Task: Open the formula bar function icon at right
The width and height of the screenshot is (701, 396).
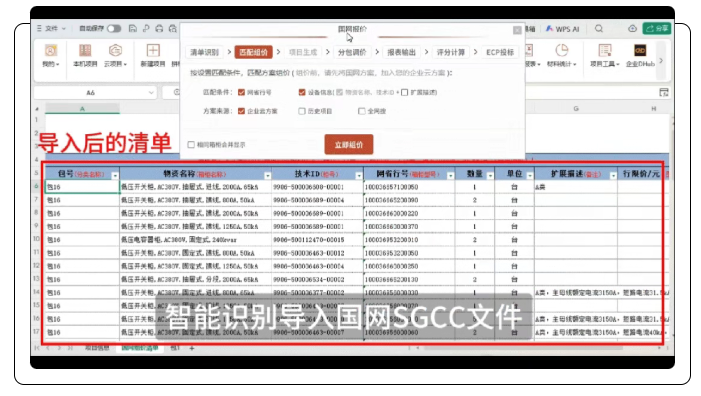Action: (663, 93)
